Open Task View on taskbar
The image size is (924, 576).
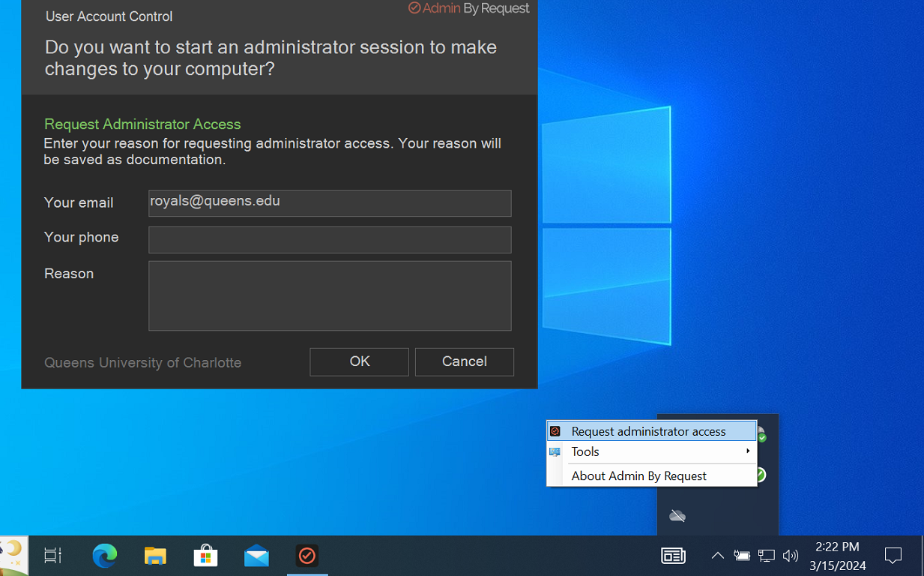(52, 556)
